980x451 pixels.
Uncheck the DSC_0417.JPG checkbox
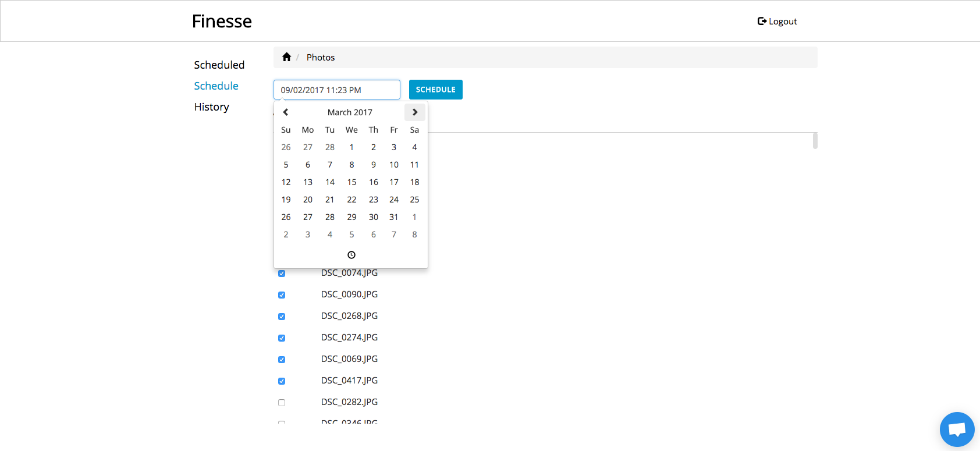click(282, 381)
